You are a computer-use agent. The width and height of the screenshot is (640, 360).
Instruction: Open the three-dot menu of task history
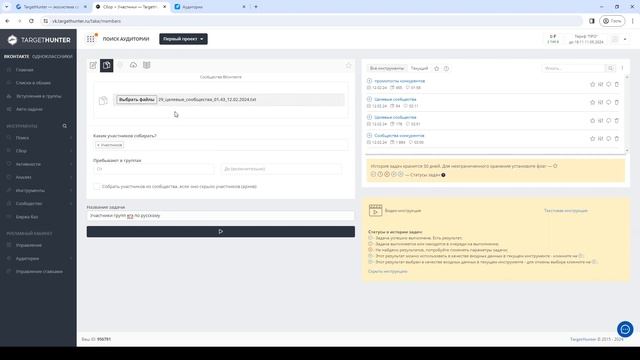(622, 69)
